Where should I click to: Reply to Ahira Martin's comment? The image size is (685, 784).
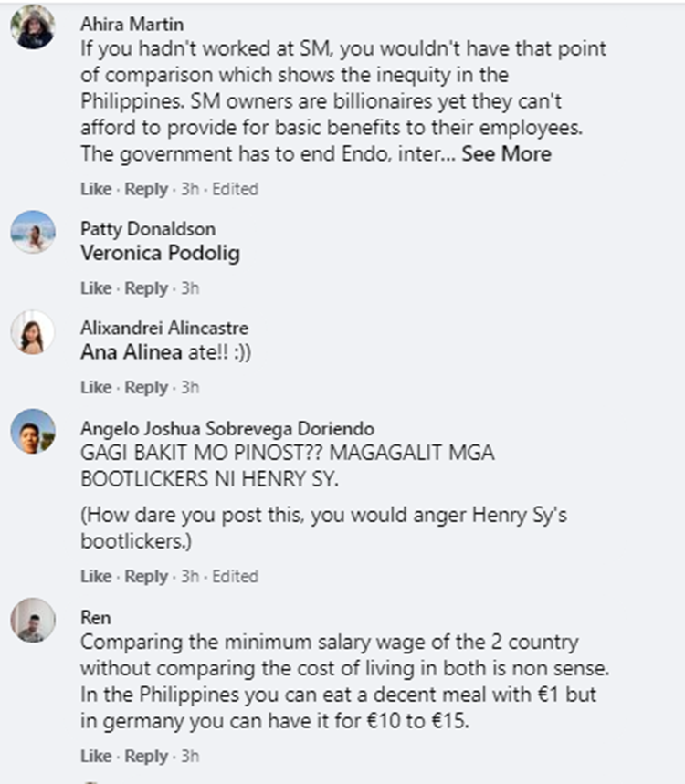(146, 190)
